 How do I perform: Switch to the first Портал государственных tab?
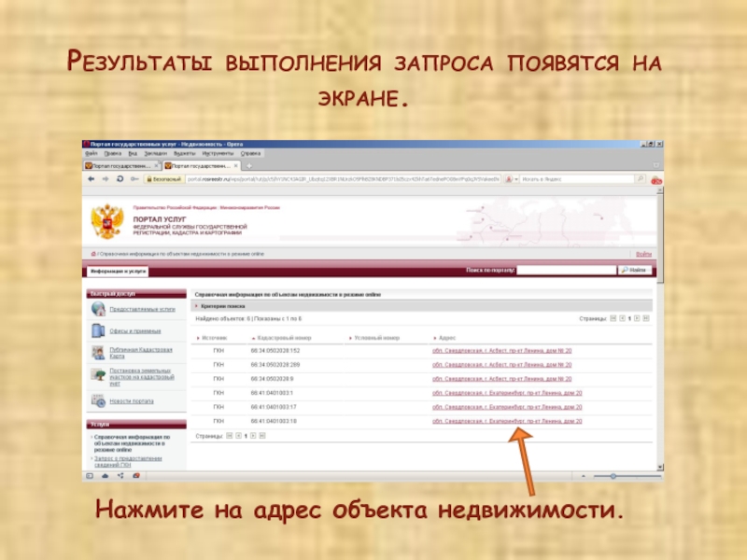tap(121, 166)
